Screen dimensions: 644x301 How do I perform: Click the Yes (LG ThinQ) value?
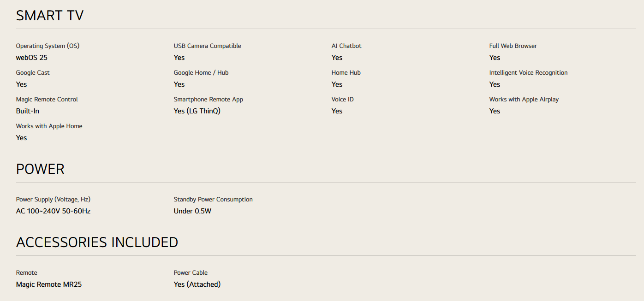coord(197,111)
